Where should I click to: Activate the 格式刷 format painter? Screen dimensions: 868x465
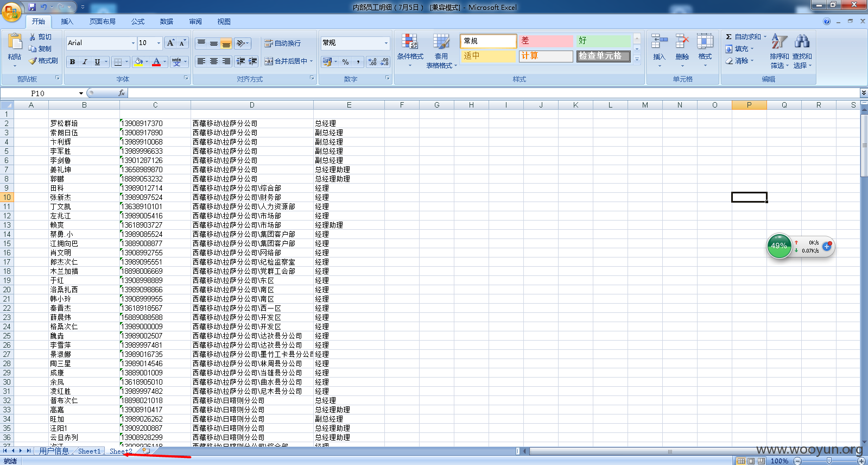tap(43, 61)
